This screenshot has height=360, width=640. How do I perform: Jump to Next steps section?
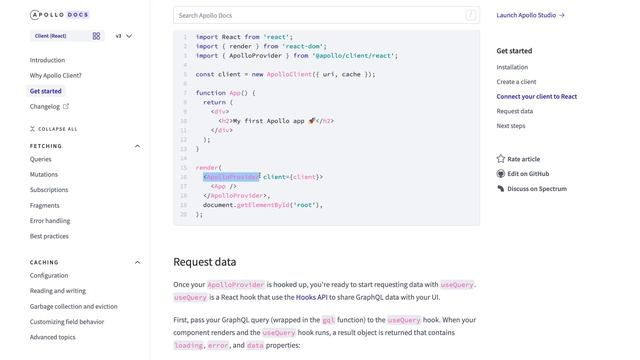click(x=511, y=126)
